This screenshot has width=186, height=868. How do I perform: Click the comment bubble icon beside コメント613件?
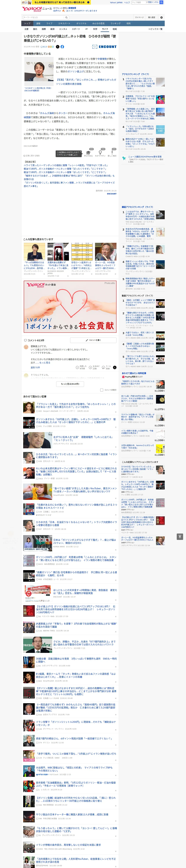pos(25,340)
